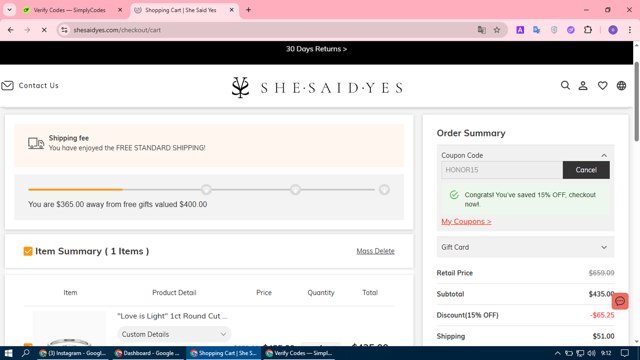Open the My Coupons link
This screenshot has width=640, height=360.
(466, 221)
